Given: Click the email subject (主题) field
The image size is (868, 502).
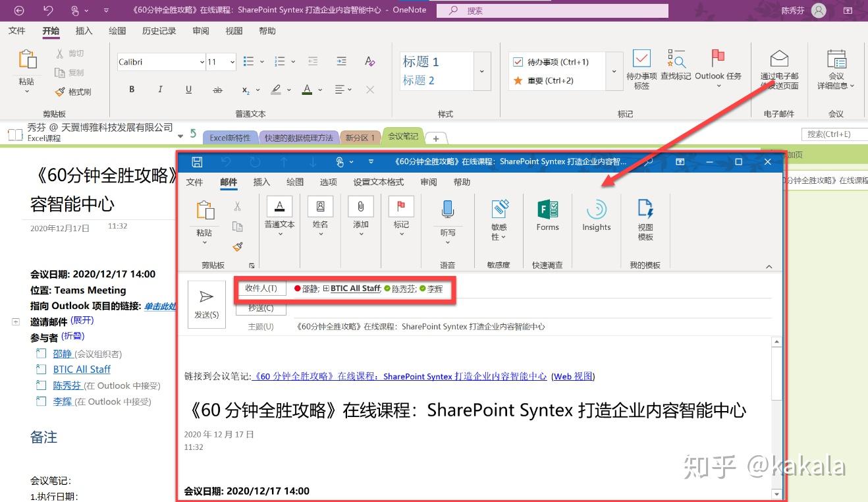Looking at the screenshot, I should point(532,326).
